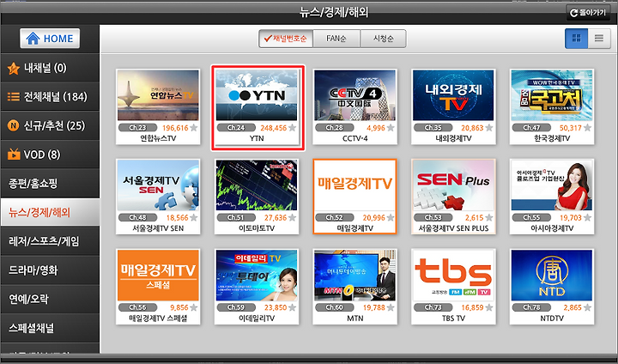
Task: Select 종편/홈쇼핑 category
Action: (x=50, y=183)
